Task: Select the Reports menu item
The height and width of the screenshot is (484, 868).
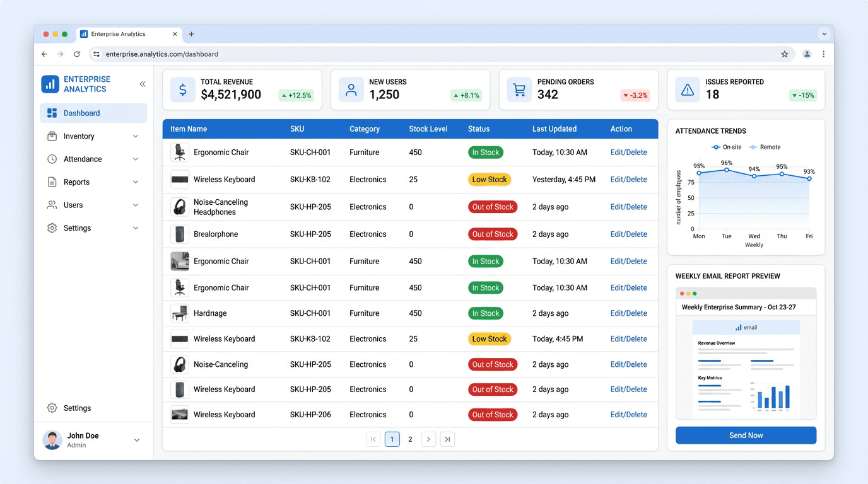Action: (76, 181)
